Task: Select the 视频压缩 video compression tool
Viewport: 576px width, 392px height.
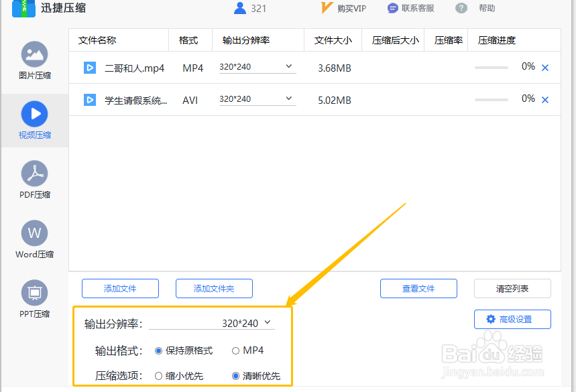Action: [x=34, y=121]
